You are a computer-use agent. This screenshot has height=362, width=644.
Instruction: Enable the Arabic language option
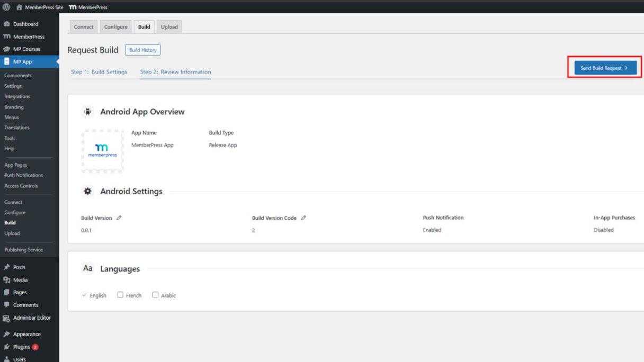155,295
